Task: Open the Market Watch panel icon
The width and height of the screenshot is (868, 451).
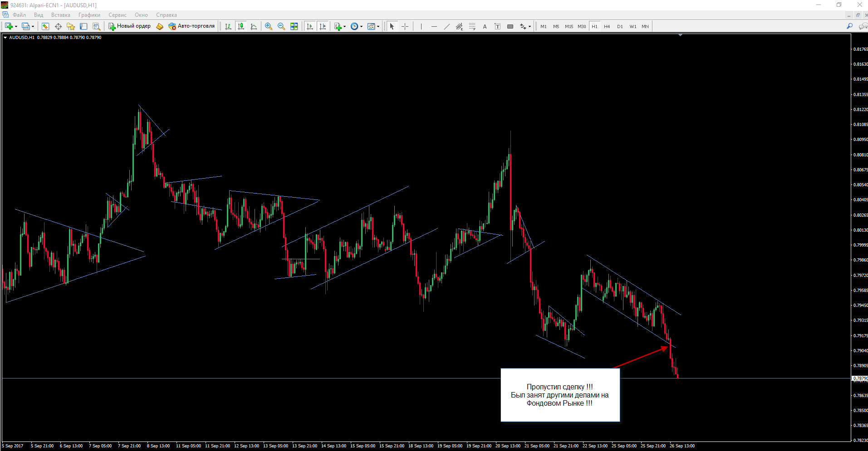Action: 45,26
